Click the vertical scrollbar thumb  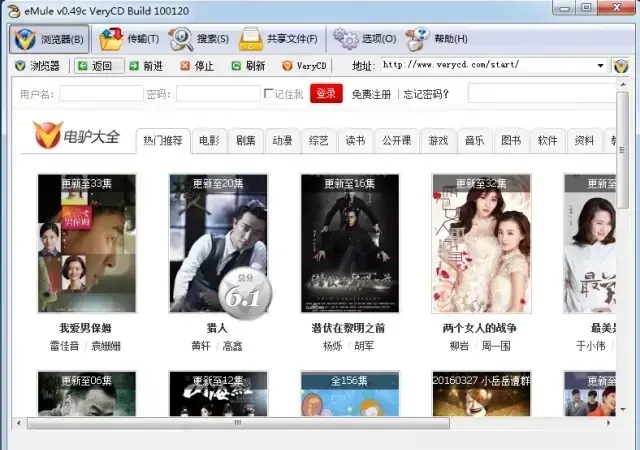[622, 149]
